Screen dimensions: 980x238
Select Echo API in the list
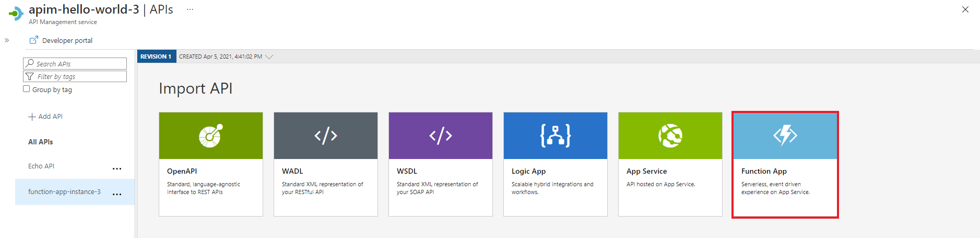pyautogui.click(x=41, y=166)
